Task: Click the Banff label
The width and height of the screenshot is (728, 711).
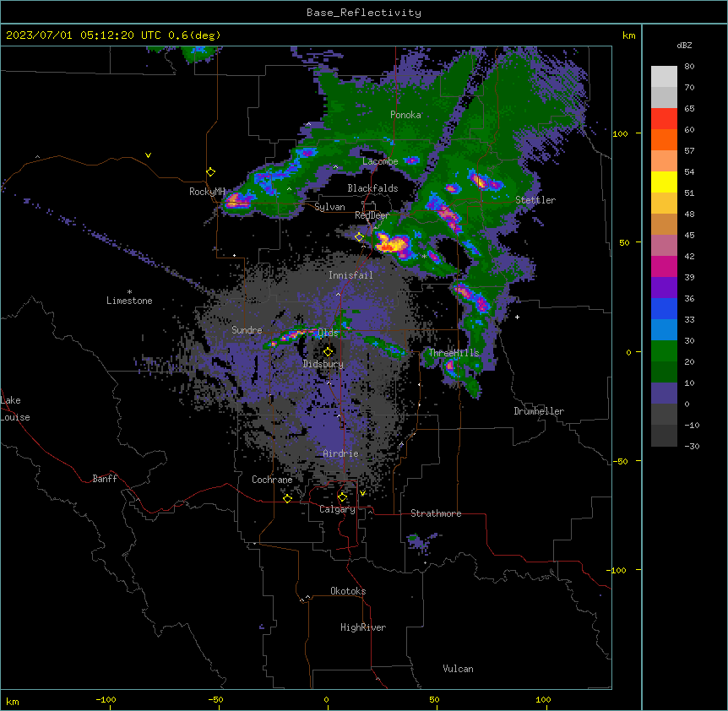Action: point(105,479)
